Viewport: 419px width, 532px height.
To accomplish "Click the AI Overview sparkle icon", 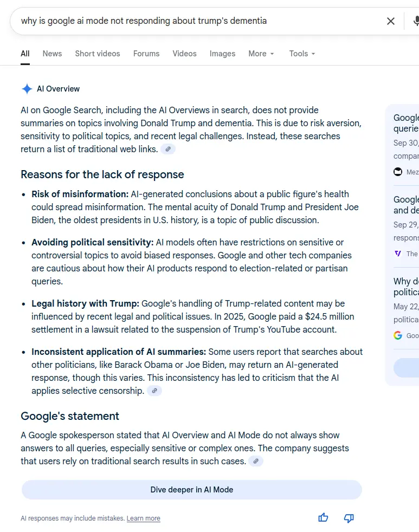I will coord(27,89).
